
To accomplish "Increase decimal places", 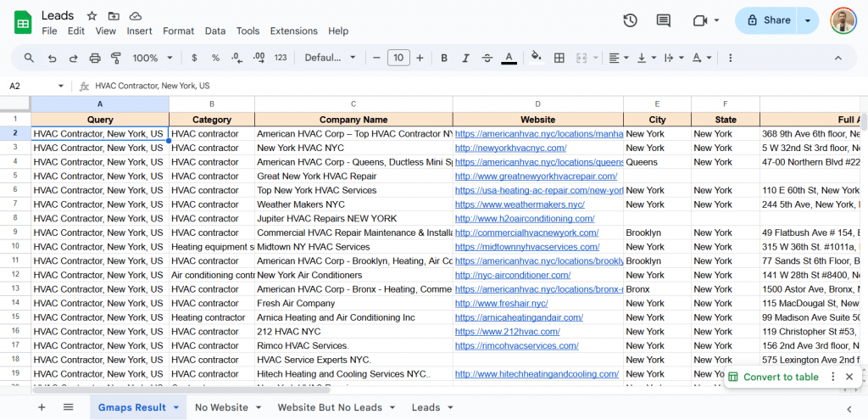I will coord(259,58).
